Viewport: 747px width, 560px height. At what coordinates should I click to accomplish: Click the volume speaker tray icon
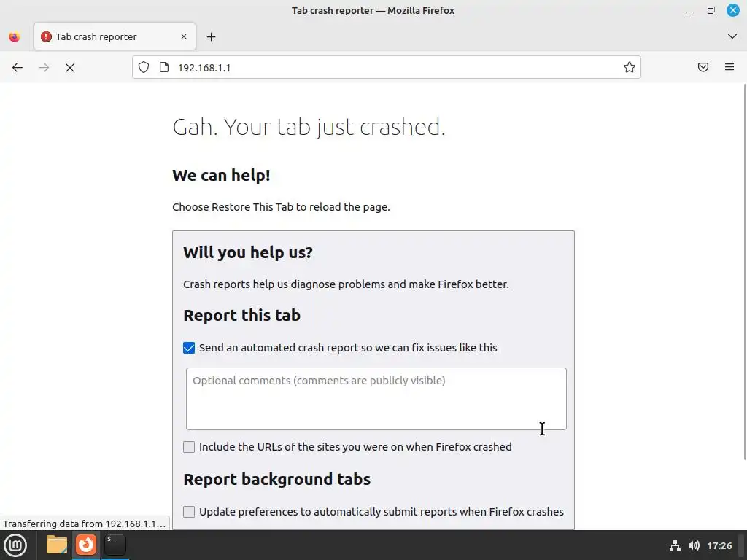click(x=694, y=545)
